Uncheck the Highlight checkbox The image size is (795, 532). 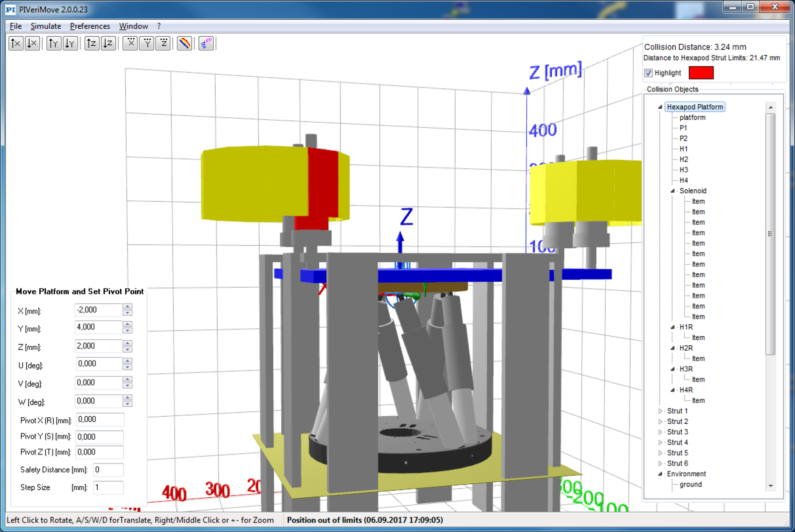pyautogui.click(x=648, y=73)
